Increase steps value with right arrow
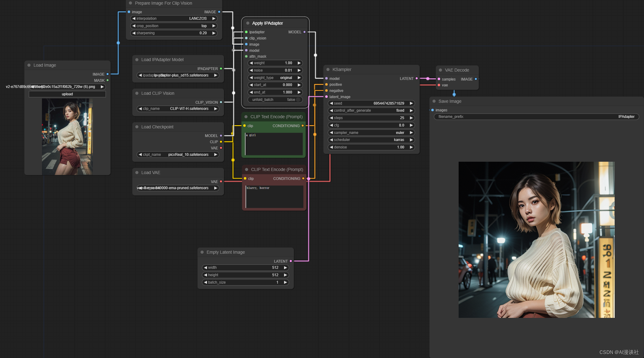This screenshot has height=358, width=644. (x=411, y=118)
